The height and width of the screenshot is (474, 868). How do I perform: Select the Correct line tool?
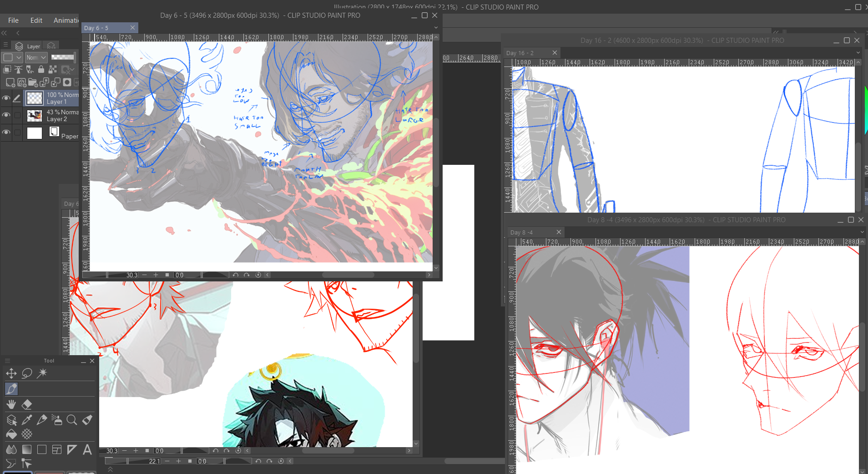click(x=27, y=464)
